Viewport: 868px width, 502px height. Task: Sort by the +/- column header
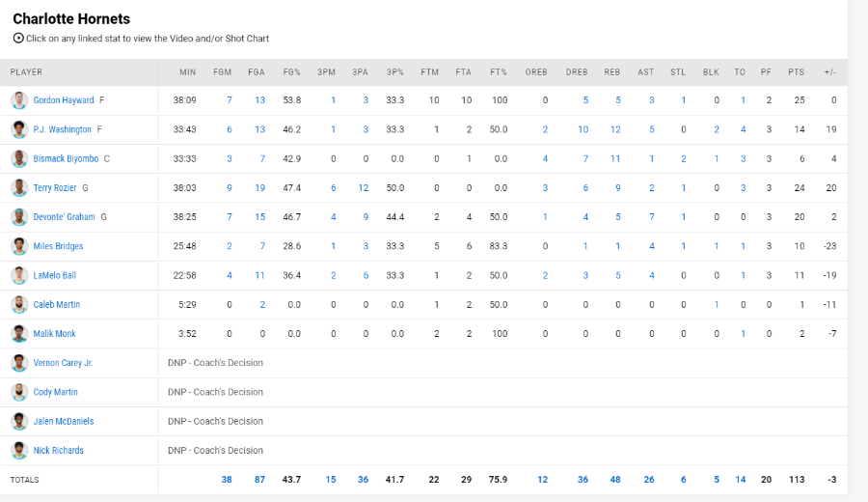click(829, 72)
